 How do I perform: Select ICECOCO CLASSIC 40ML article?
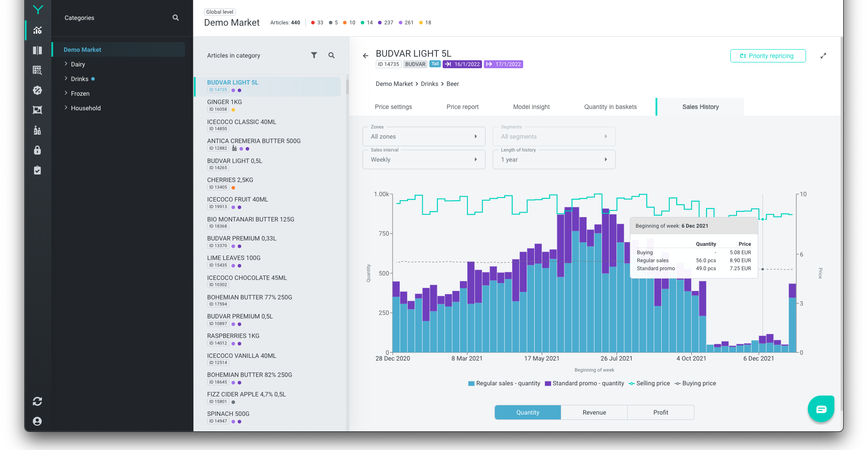pyautogui.click(x=268, y=125)
